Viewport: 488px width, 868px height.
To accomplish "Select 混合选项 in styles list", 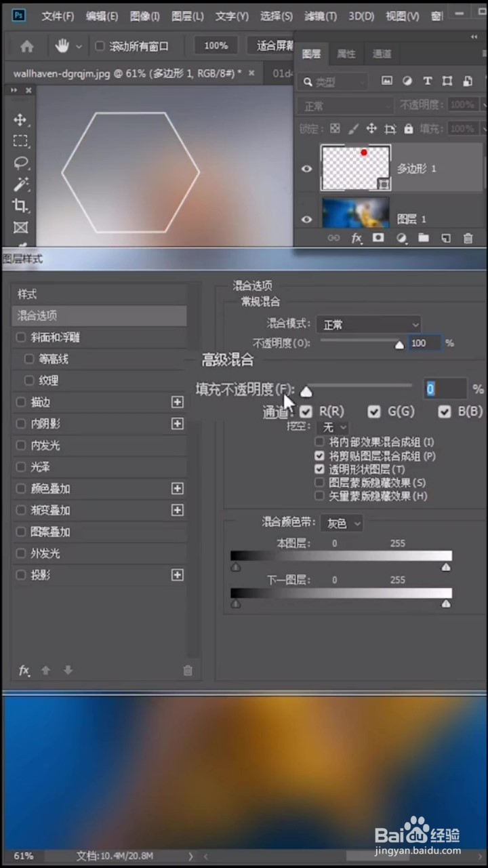I will (x=99, y=315).
